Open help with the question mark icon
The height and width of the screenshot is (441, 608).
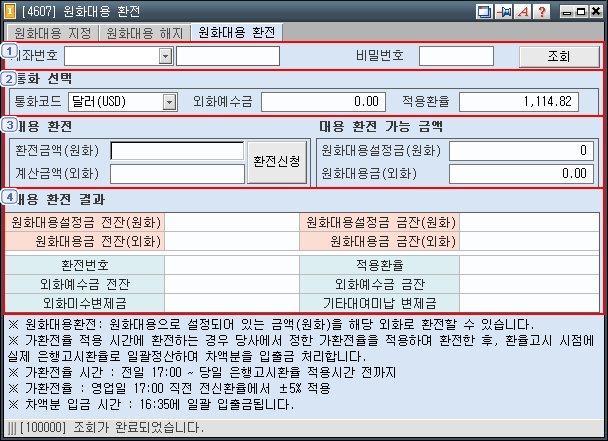pos(542,12)
